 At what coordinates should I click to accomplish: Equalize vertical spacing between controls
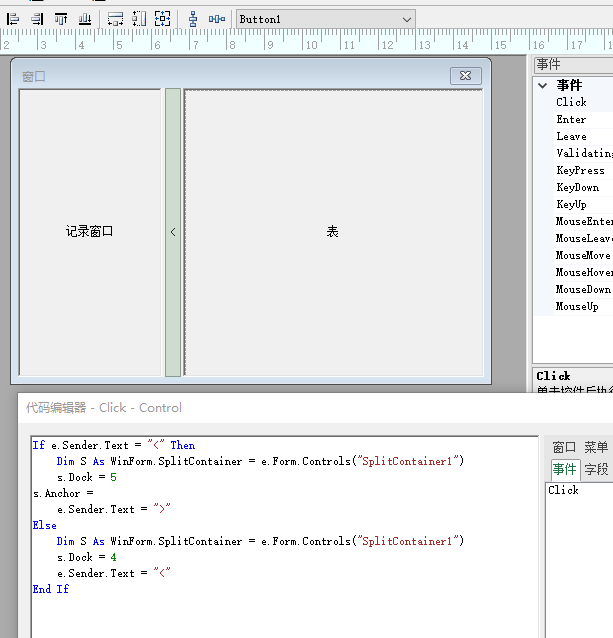point(193,19)
